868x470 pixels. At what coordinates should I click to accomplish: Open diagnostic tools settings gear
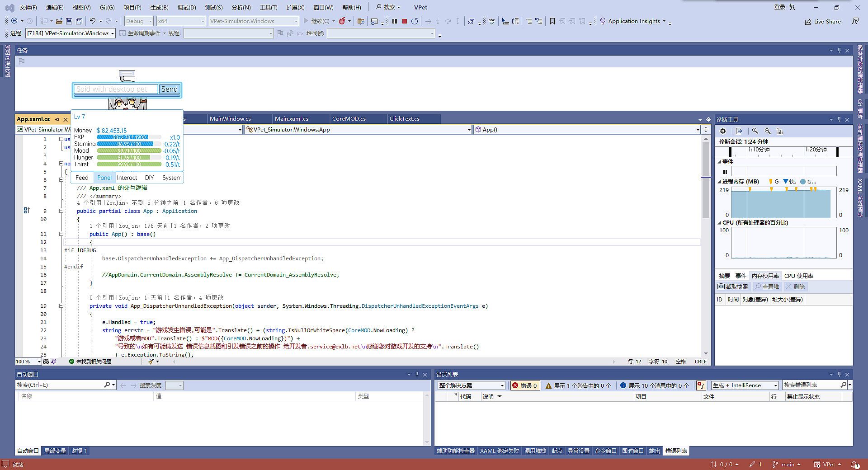(723, 131)
